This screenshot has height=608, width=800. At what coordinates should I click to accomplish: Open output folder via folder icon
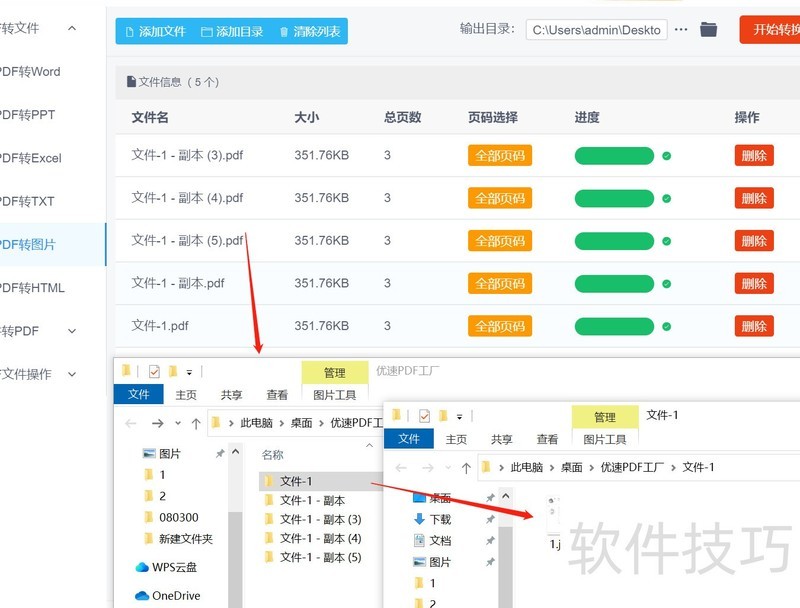tap(708, 30)
